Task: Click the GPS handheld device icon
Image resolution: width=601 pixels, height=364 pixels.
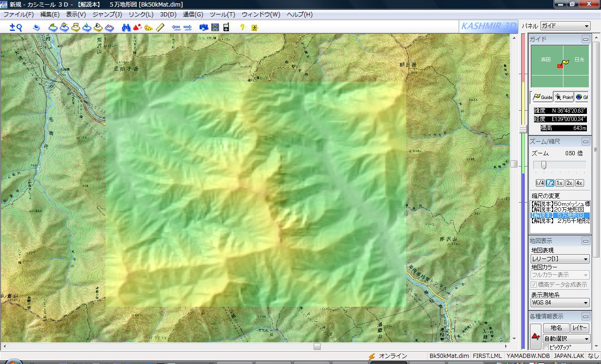Action: pos(226,27)
